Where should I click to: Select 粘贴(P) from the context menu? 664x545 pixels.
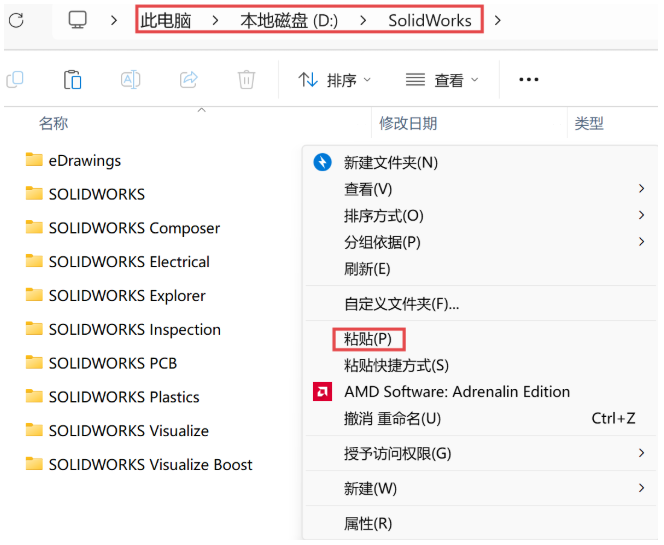[367, 339]
